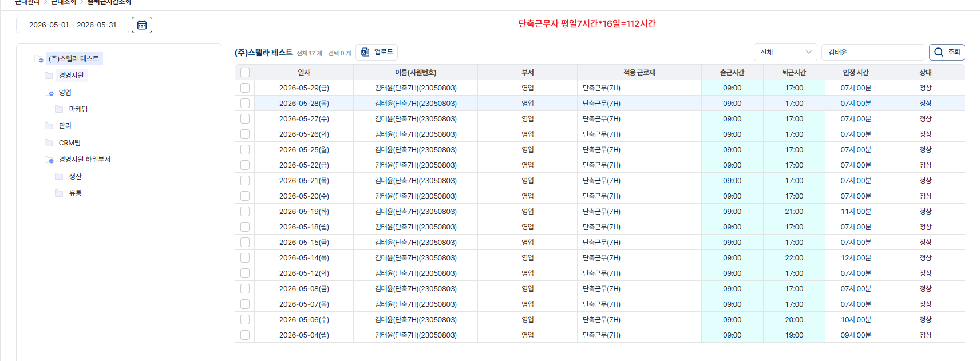Click the 적용 근로제 column header

click(x=639, y=72)
